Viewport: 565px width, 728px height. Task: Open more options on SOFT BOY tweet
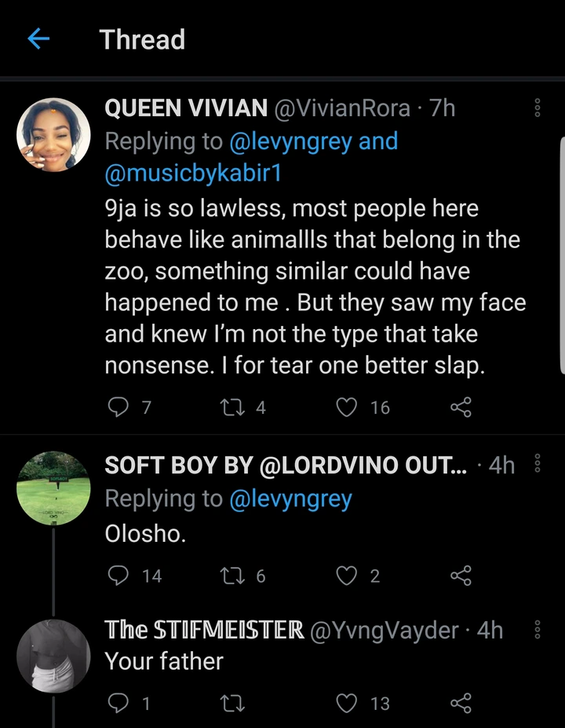[538, 464]
